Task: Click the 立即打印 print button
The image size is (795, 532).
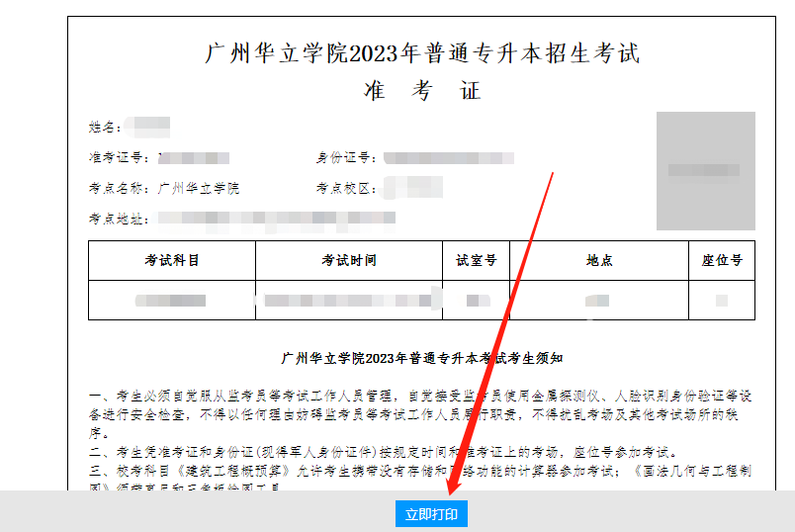Action: pos(431,514)
